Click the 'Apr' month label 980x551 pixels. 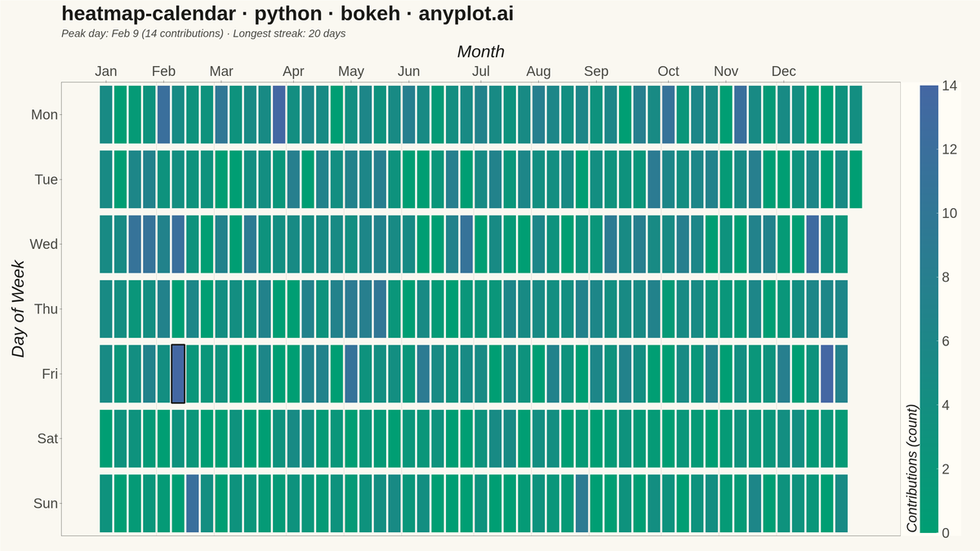point(293,71)
